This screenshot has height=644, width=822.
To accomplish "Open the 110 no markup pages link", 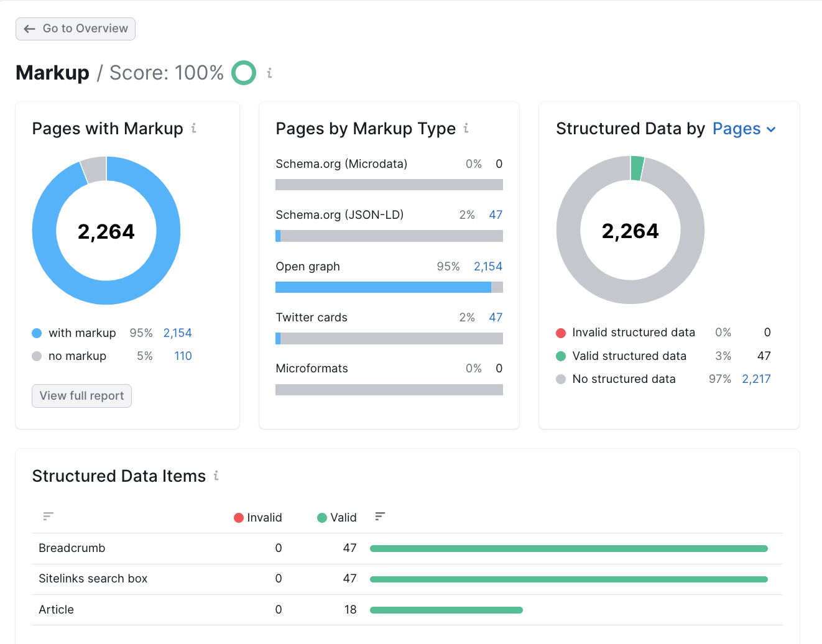I will coord(183,356).
